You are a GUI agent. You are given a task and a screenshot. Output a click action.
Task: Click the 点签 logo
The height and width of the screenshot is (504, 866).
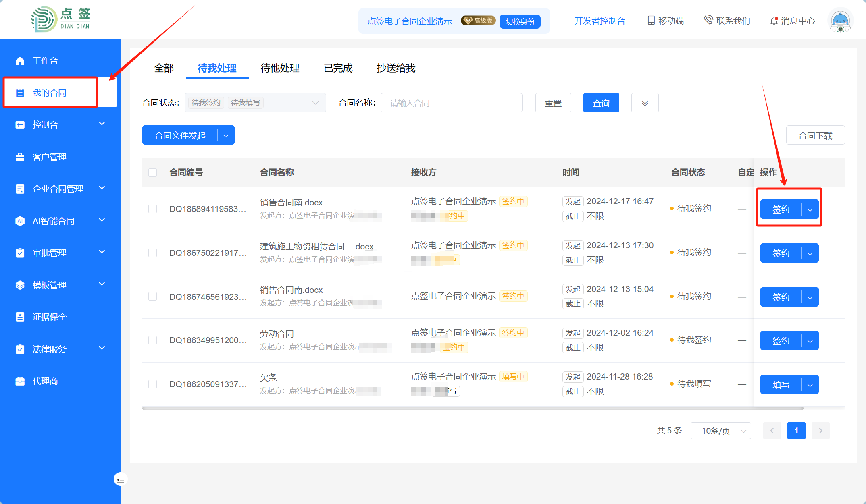click(61, 19)
